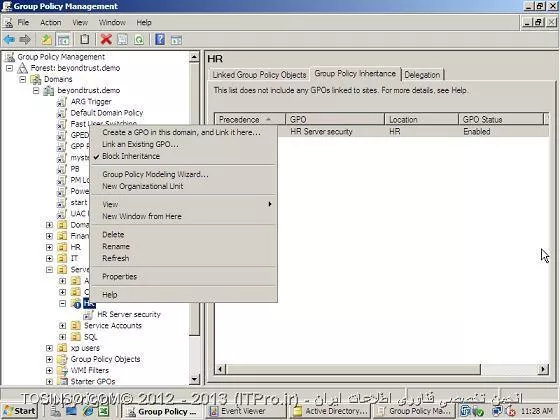Select Default Domain Policy in the tree
Image resolution: width=560 pixels, height=420 pixels.
click(106, 113)
